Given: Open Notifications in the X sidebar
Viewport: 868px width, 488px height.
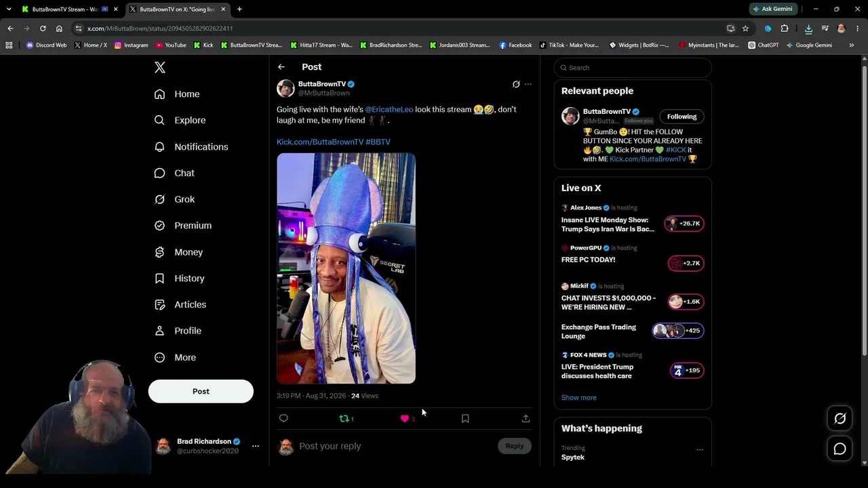Looking at the screenshot, I should 191,146.
